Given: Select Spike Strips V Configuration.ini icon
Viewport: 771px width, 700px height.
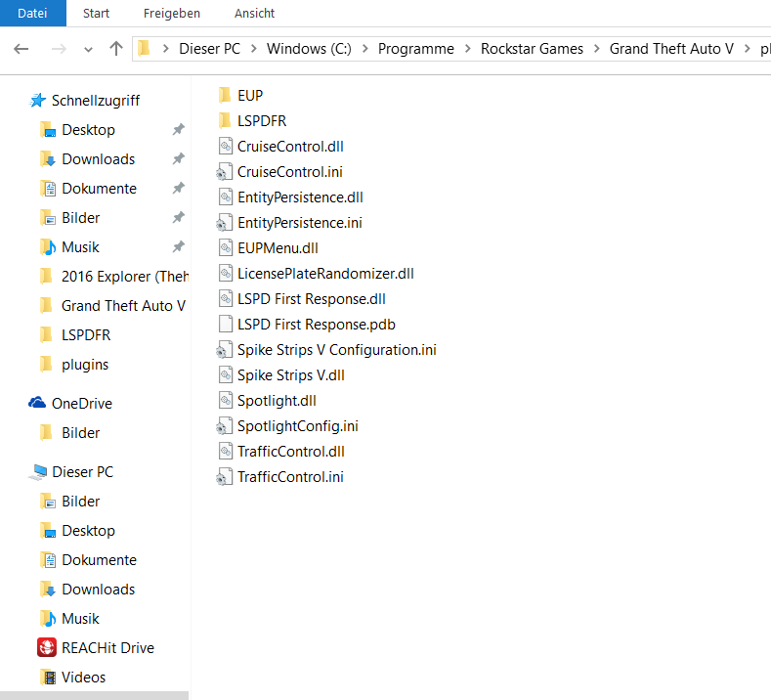Looking at the screenshot, I should click(x=224, y=350).
